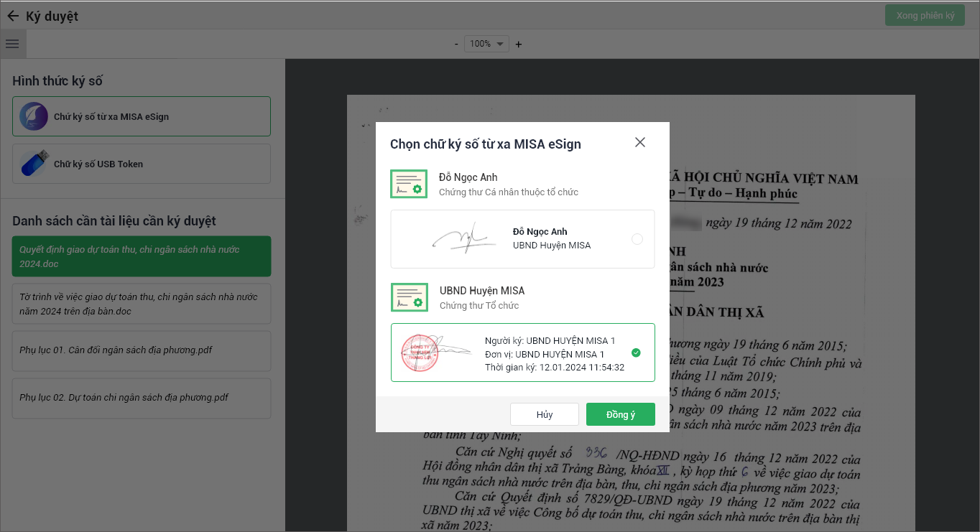
Task: Click the Đơn vị: UBND HUYỆN MISA 1 line
Action: [x=545, y=354]
